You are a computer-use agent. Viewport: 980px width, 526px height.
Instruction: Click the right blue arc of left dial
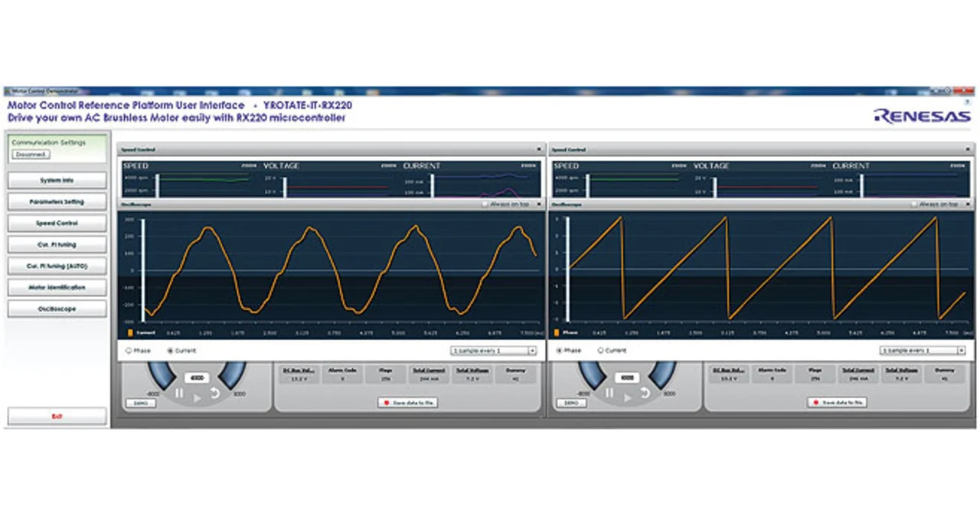click(233, 375)
